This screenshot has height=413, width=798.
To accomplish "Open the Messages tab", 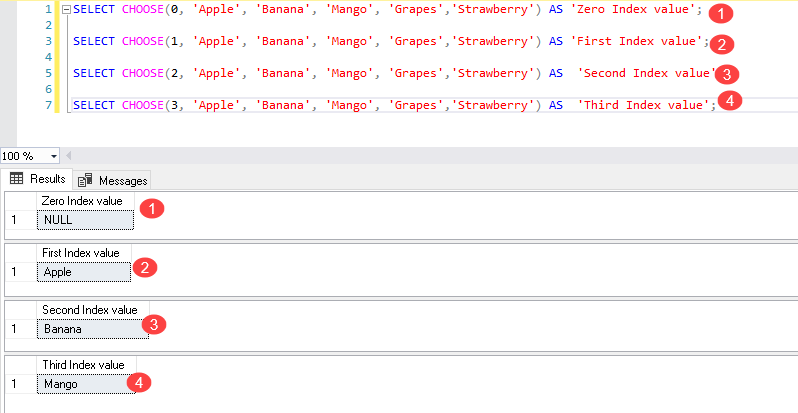I will pyautogui.click(x=113, y=180).
